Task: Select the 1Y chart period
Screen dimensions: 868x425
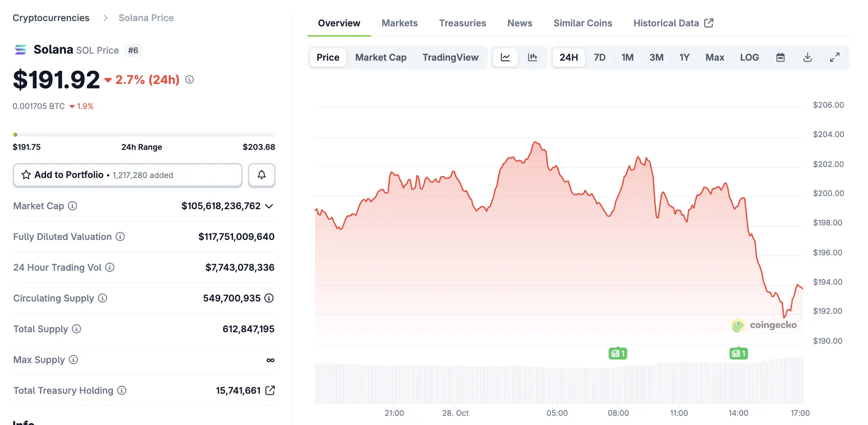Action: (x=684, y=57)
